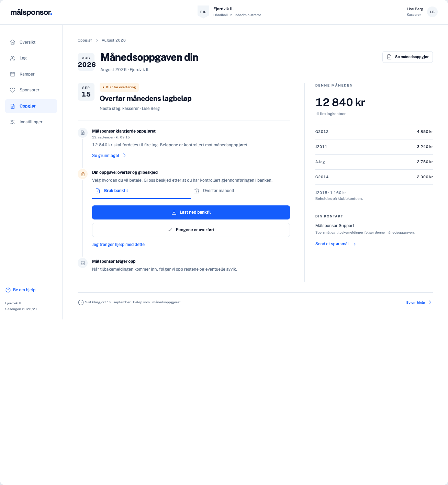
Task: Click the heart icon beside Sponsorer
Action: (13, 90)
